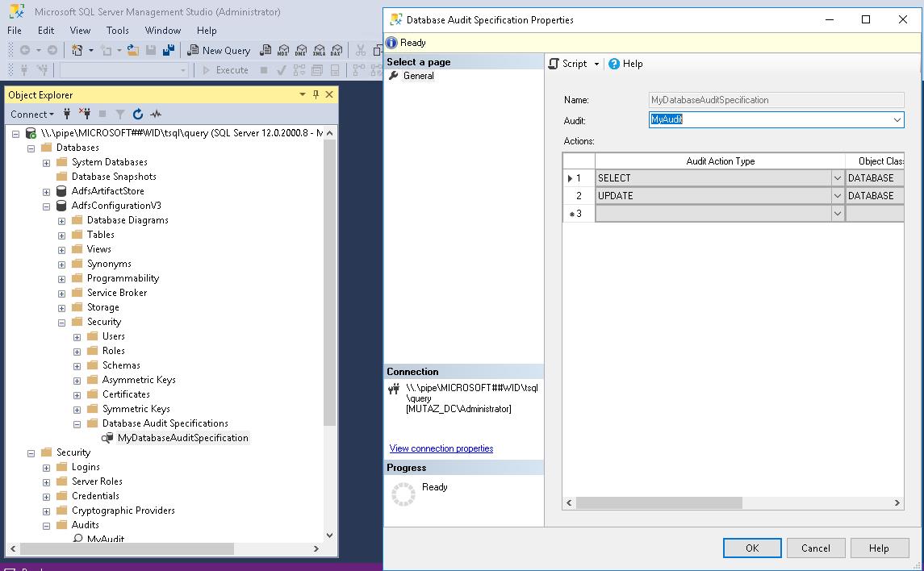Open Activity Monitor from Object Explorer toolbar

(156, 114)
